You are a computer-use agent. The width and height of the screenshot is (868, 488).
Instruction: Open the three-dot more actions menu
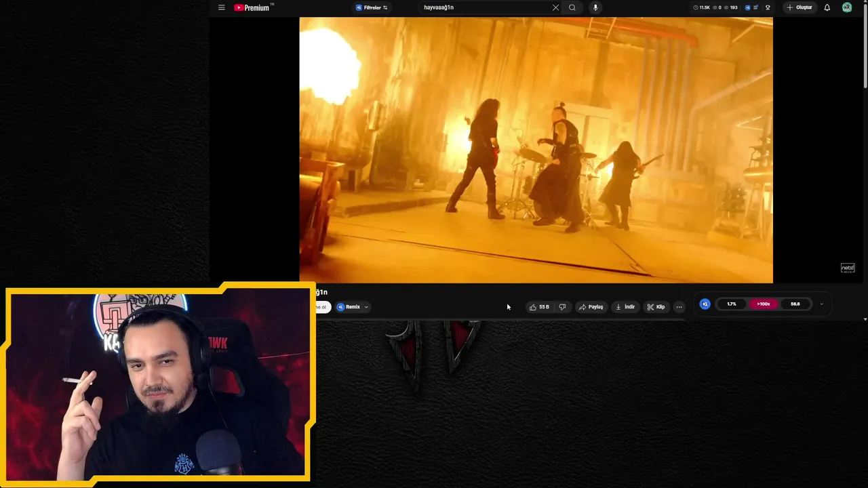(679, 307)
